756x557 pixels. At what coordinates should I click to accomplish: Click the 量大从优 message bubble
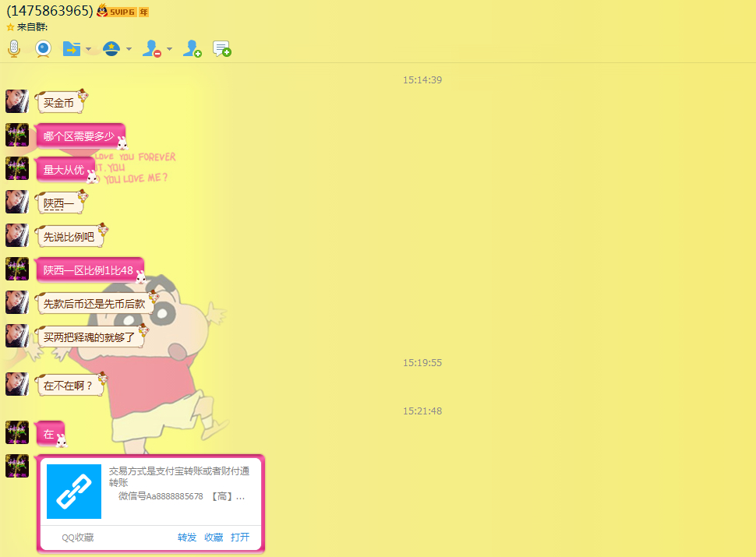[x=66, y=170]
